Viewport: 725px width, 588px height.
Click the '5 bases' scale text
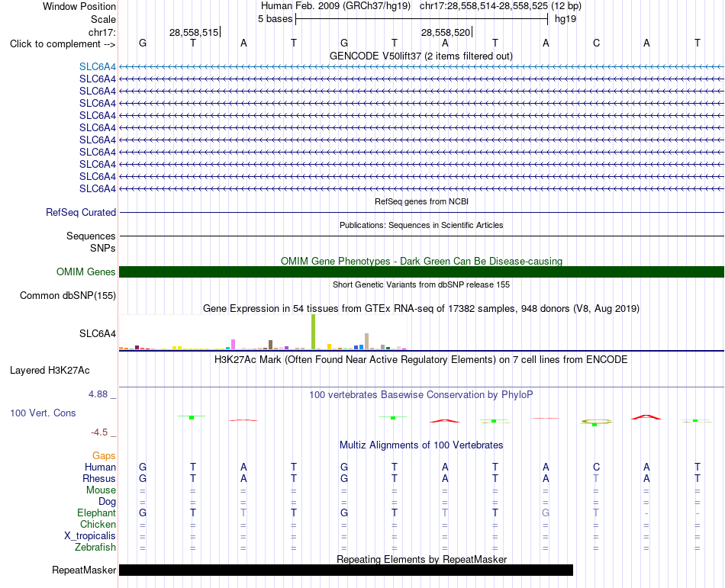[x=275, y=19]
